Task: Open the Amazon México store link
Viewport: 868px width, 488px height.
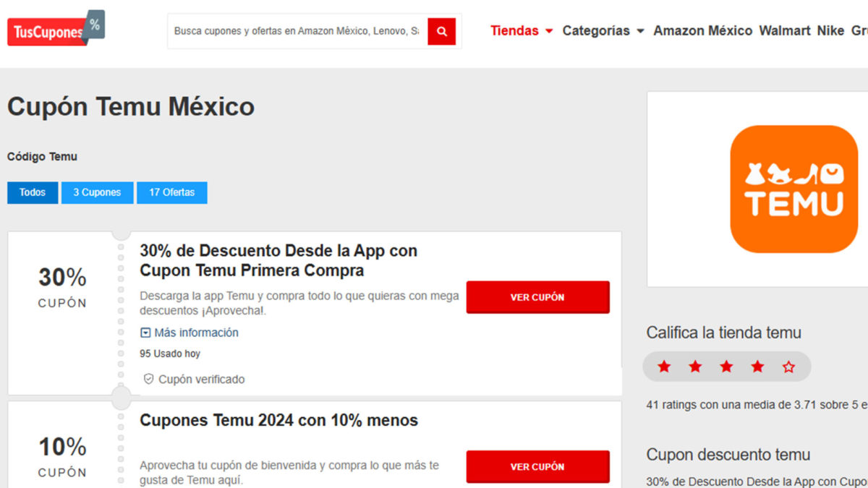Action: (702, 30)
